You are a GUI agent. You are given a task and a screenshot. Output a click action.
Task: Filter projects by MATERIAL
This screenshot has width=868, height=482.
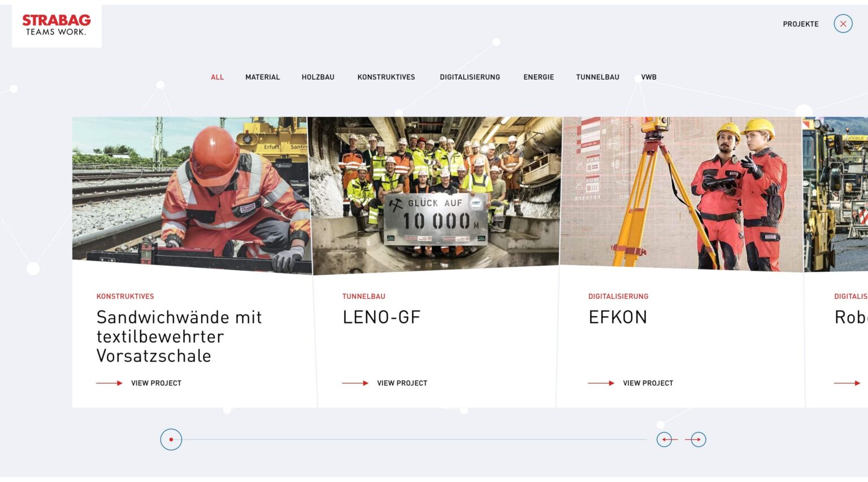click(262, 77)
